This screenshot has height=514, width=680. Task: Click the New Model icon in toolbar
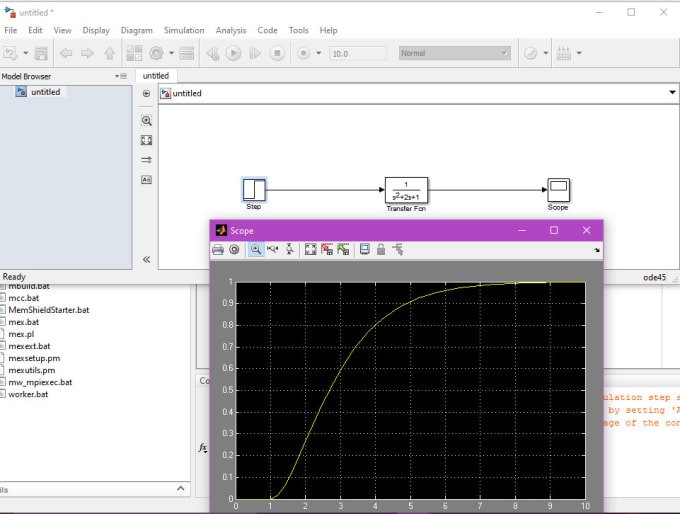pos(10,53)
